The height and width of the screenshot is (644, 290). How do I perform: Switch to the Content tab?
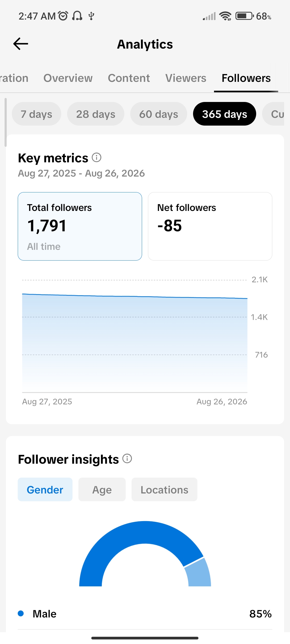(129, 78)
